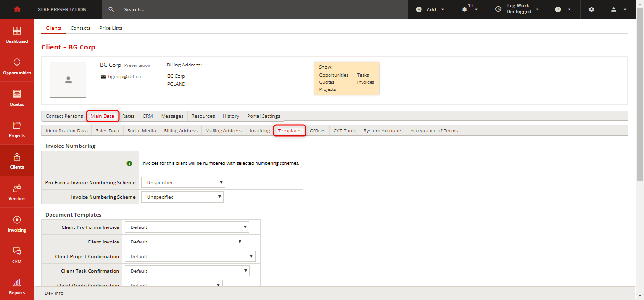Open Client Project Confirmation template dropdown

coord(190,256)
